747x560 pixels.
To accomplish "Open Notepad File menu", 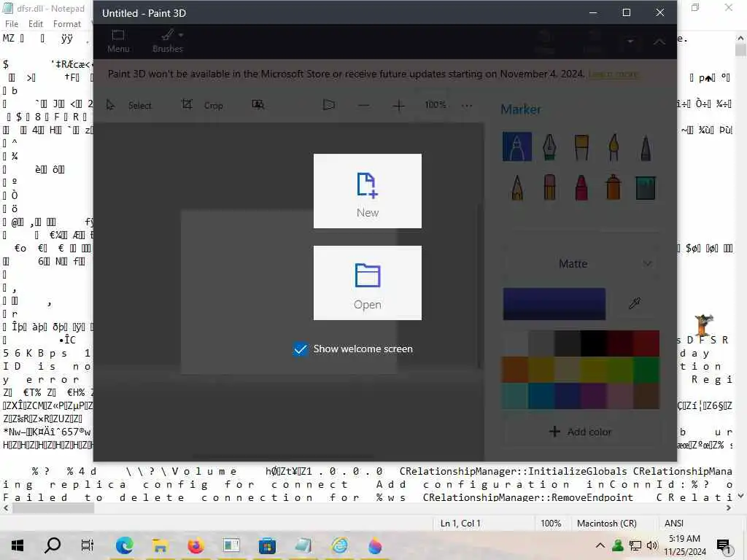I will pyautogui.click(x=12, y=24).
